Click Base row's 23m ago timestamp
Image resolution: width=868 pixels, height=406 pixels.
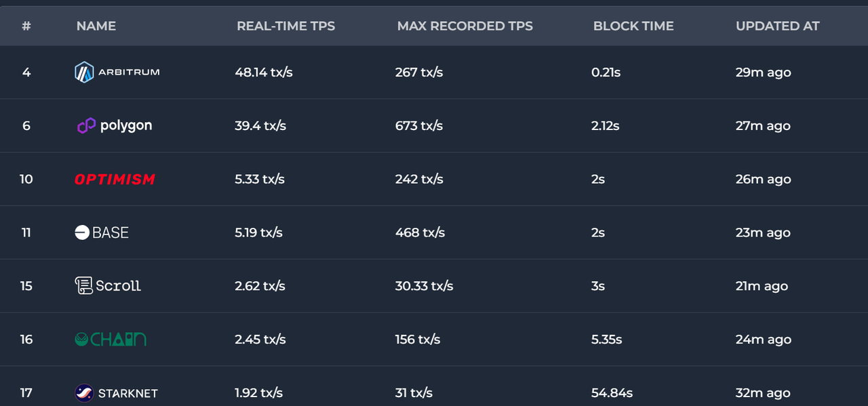(763, 232)
